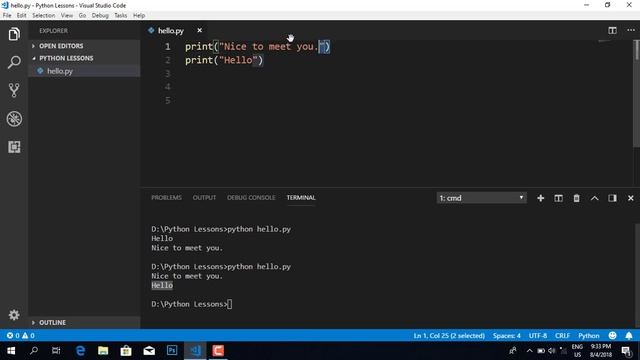
Task: Open the notifications bell in status bar
Action: [629, 336]
